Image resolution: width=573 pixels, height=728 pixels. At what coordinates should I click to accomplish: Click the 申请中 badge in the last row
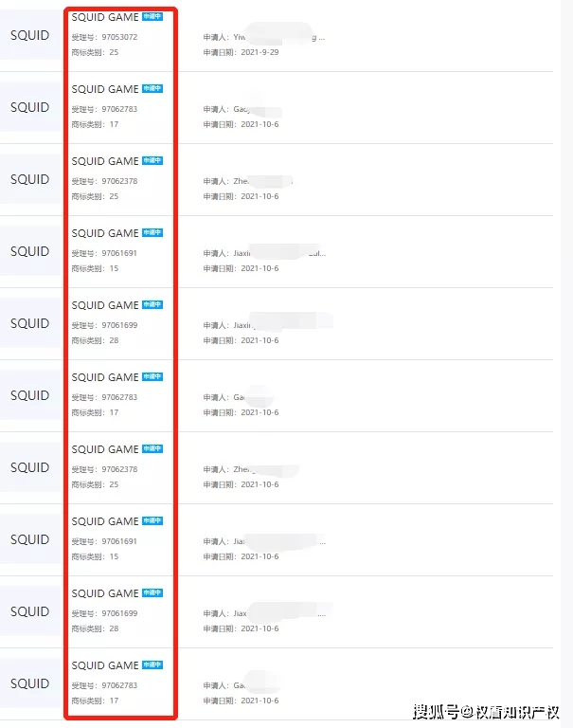pos(152,665)
